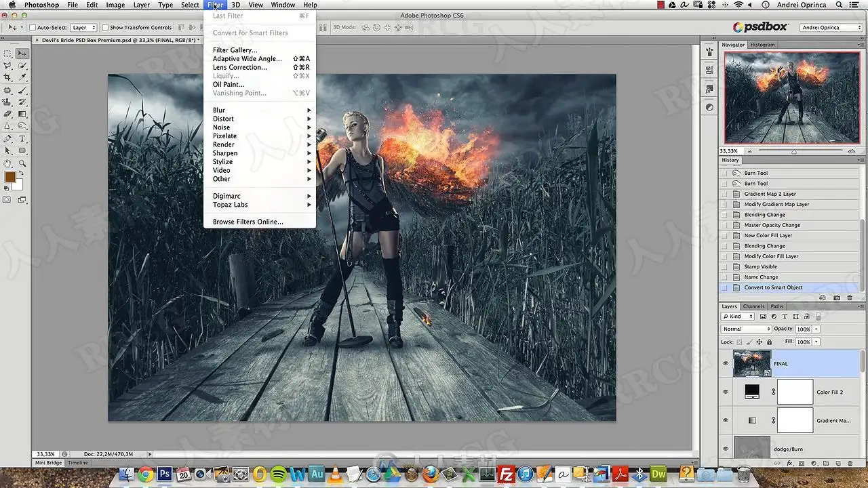The width and height of the screenshot is (868, 488).
Task: Add a layer style via fx icon
Action: pos(789,464)
